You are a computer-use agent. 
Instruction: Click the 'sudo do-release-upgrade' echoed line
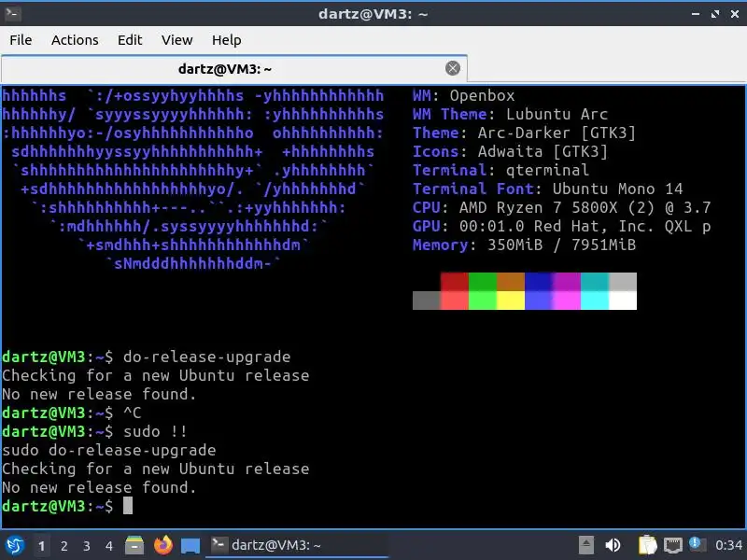(109, 450)
